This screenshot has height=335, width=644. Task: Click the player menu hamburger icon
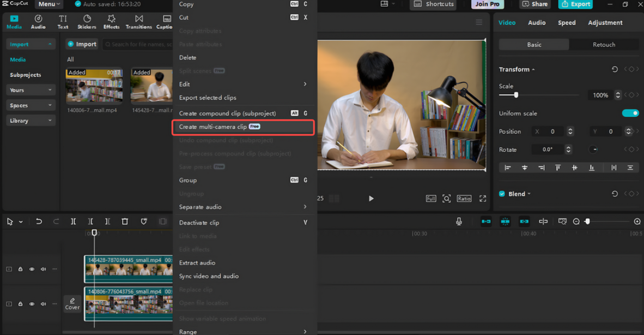click(x=479, y=22)
